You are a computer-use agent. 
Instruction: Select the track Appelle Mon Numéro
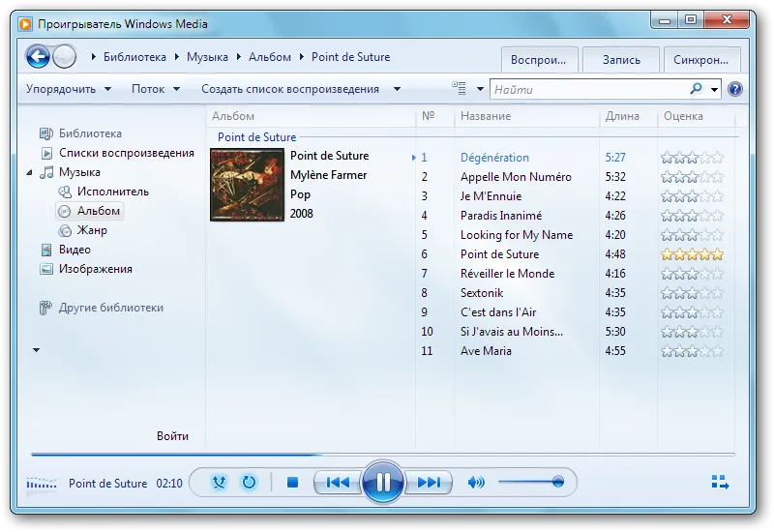point(516,177)
